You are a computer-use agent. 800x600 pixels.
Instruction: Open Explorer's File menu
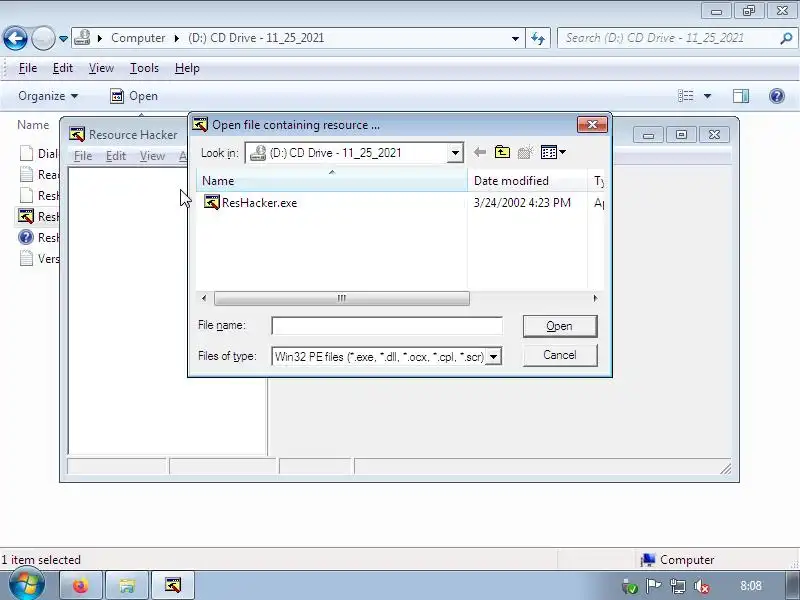(x=28, y=68)
